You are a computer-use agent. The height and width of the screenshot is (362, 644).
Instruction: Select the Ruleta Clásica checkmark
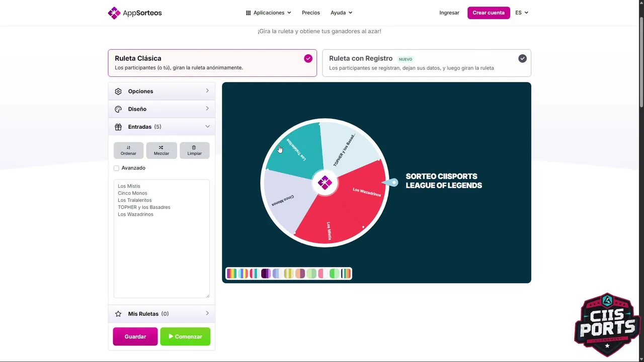click(x=308, y=58)
